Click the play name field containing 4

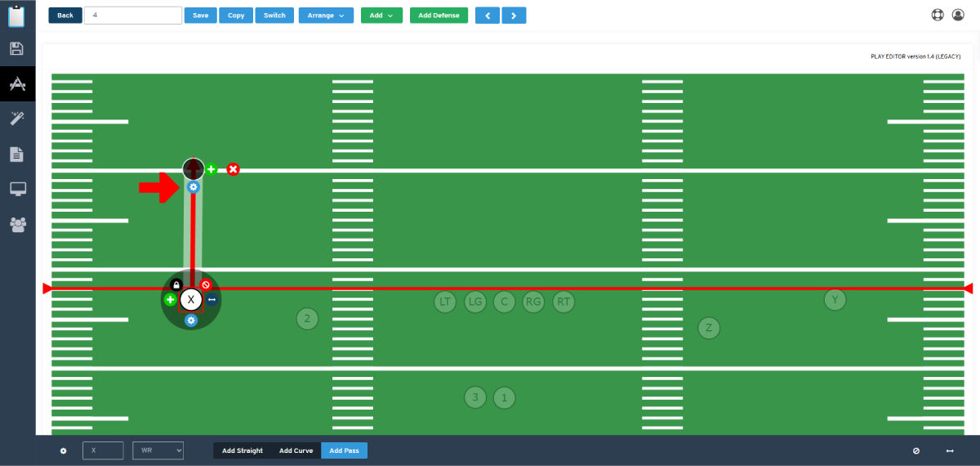(x=133, y=16)
